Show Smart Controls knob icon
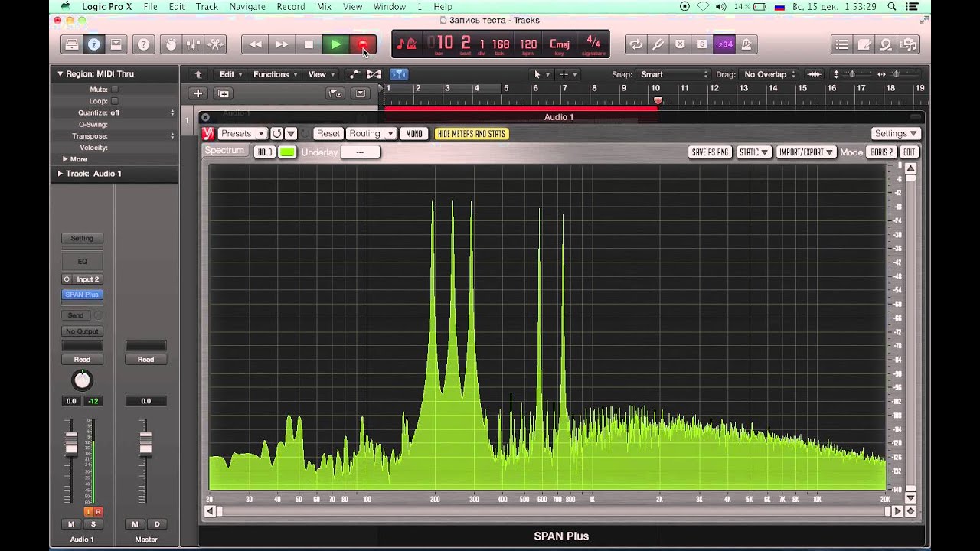This screenshot has width=980, height=551. point(171,44)
